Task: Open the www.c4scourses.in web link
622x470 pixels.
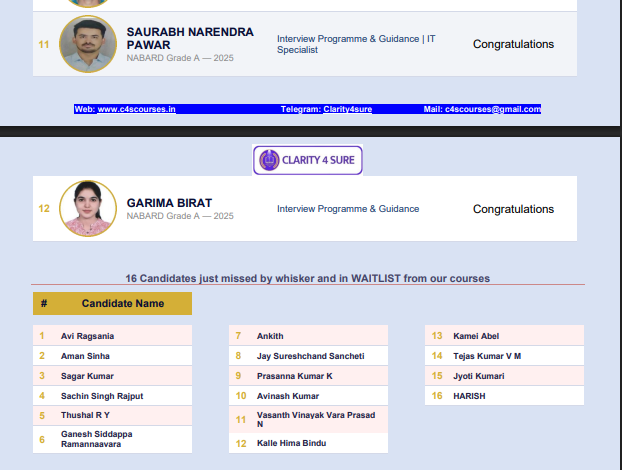Action: click(x=136, y=109)
